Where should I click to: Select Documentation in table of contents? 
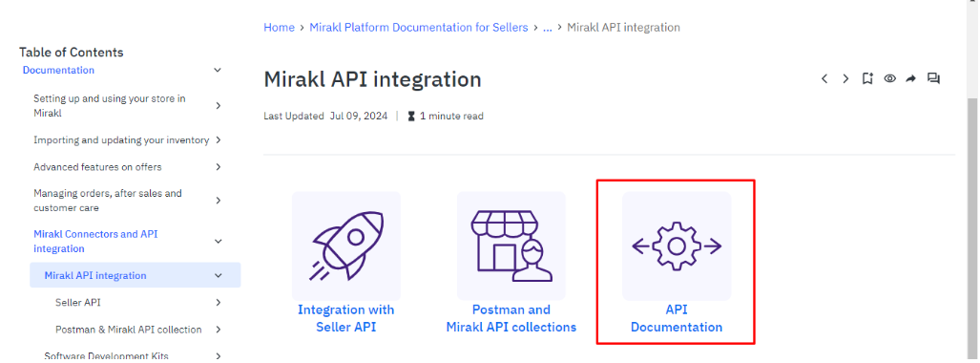click(59, 70)
